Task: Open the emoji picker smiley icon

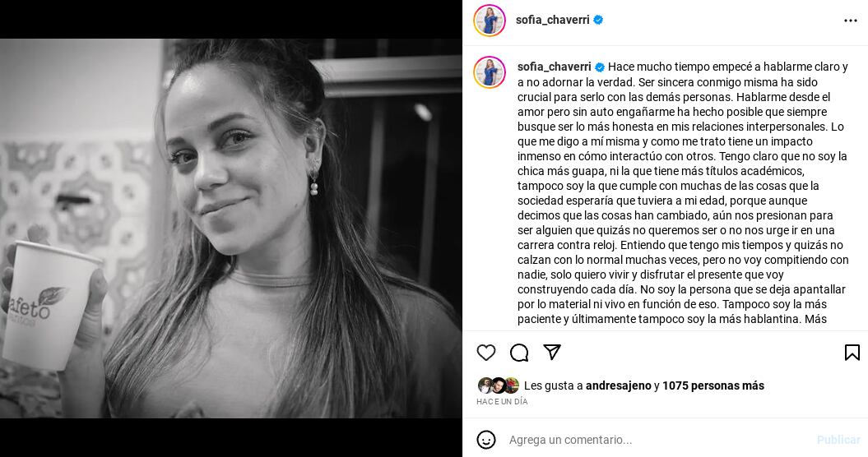Action: pos(486,440)
